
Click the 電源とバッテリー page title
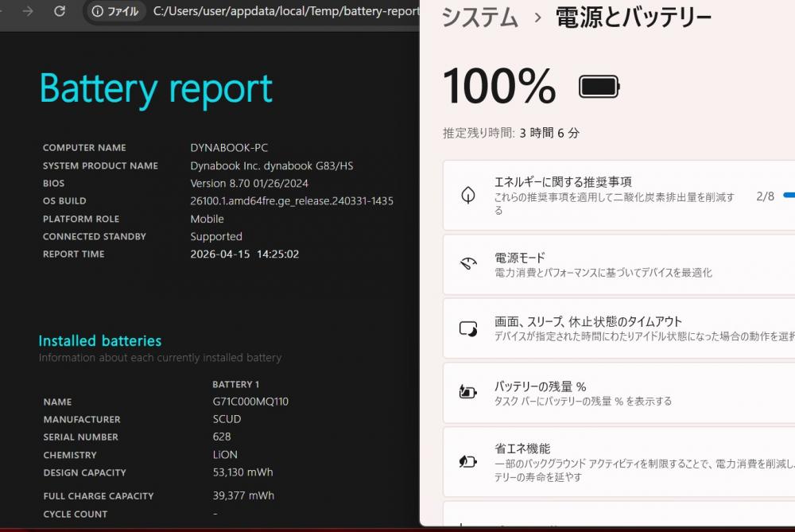pos(634,17)
